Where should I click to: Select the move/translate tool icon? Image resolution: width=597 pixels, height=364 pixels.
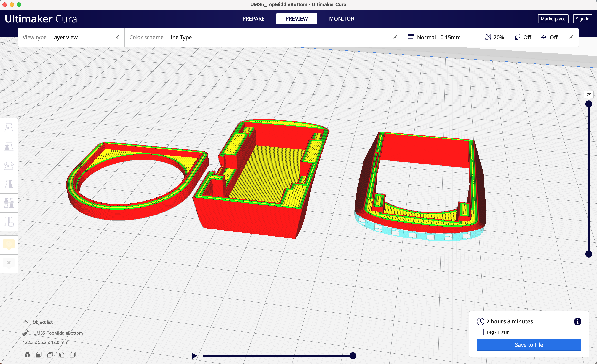coord(9,127)
